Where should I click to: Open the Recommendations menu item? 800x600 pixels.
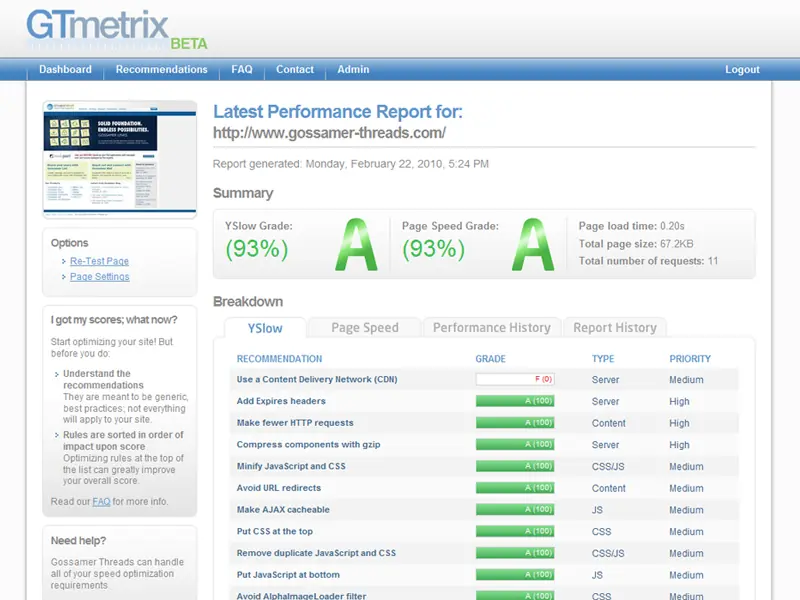pyautogui.click(x=161, y=69)
